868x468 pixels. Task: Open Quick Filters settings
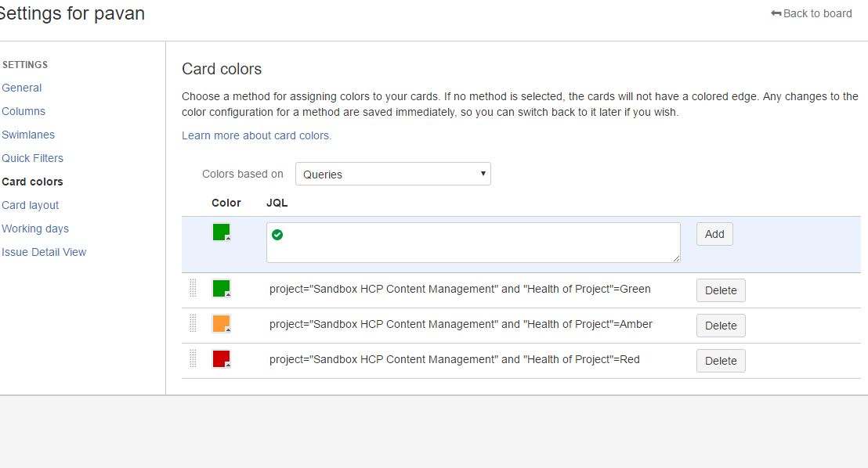pos(33,158)
